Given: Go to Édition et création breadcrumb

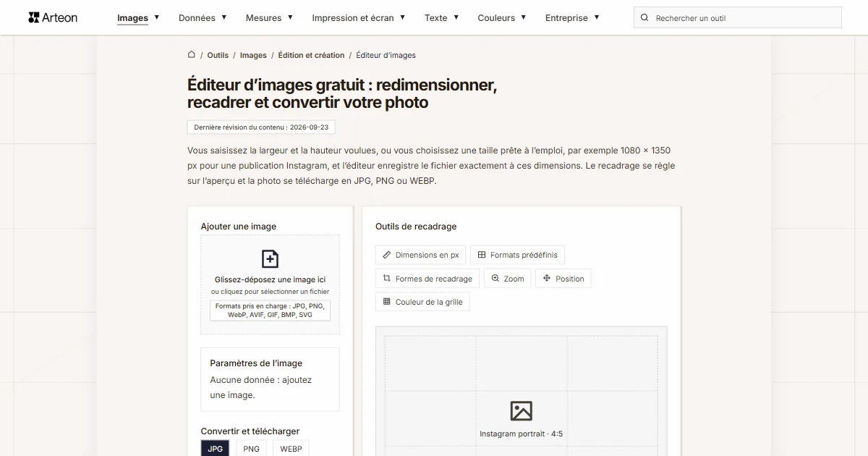Looking at the screenshot, I should (311, 55).
